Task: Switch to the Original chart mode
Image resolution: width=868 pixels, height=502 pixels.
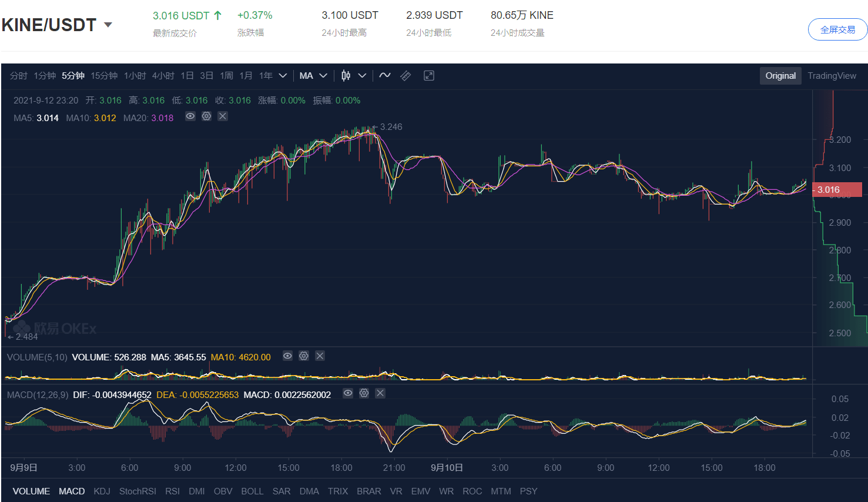Action: (x=780, y=76)
